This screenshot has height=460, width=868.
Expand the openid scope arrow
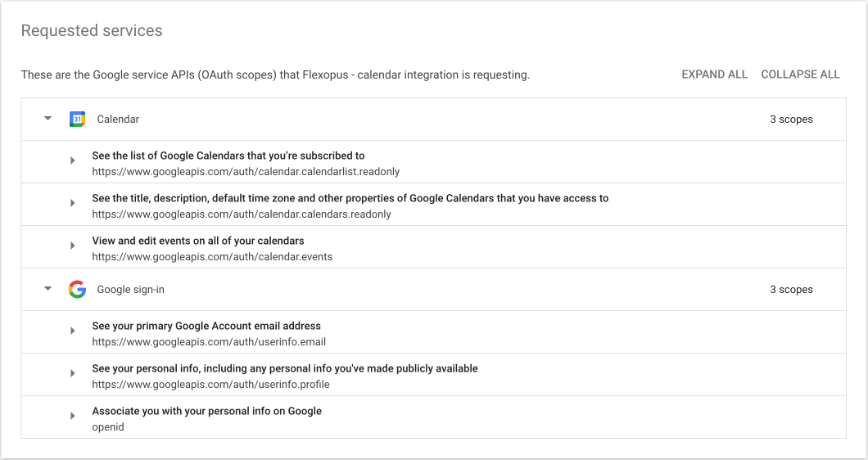coord(73,417)
